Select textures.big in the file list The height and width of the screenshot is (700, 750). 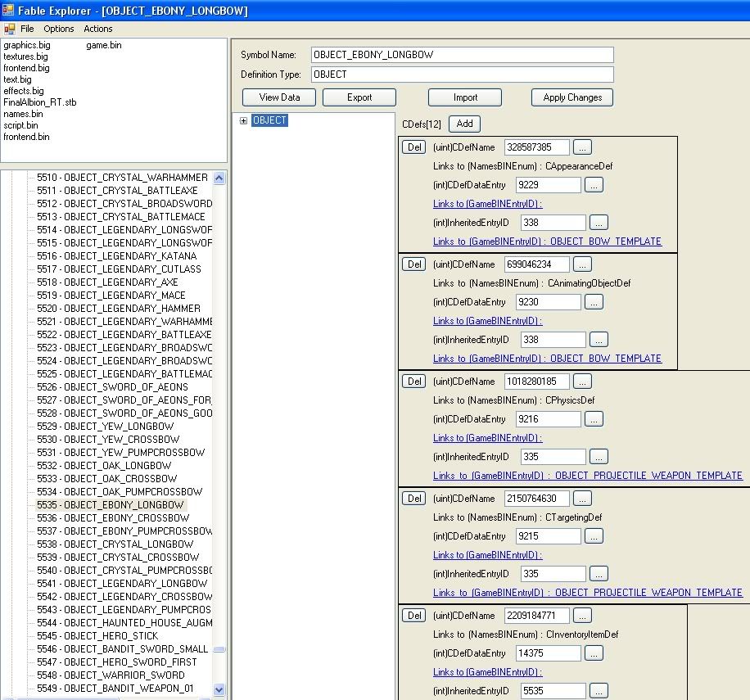click(25, 56)
